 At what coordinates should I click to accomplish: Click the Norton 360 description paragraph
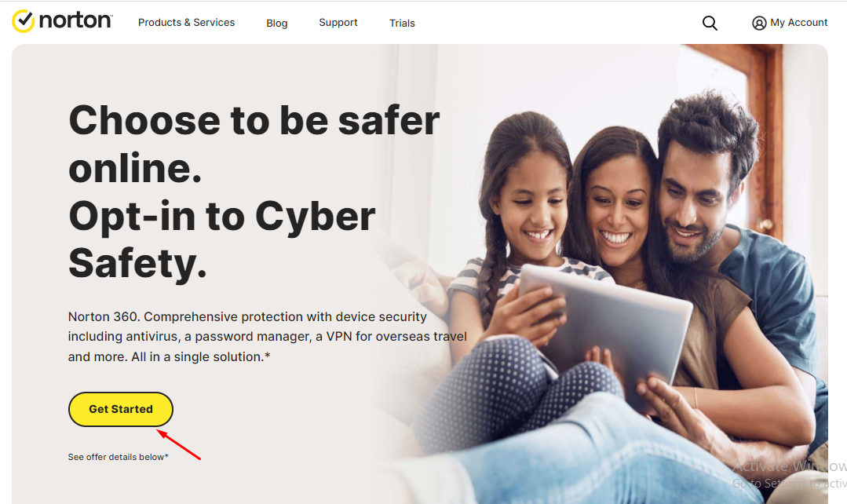[268, 337]
